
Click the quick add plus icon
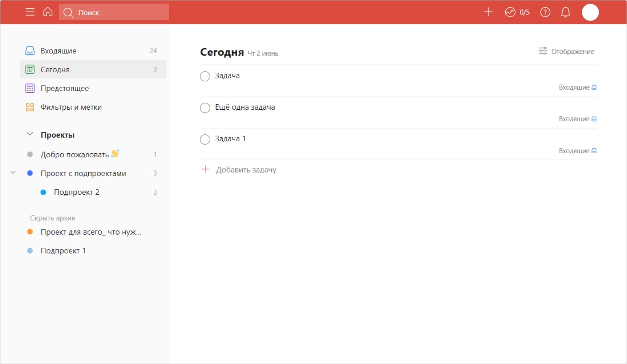click(488, 12)
